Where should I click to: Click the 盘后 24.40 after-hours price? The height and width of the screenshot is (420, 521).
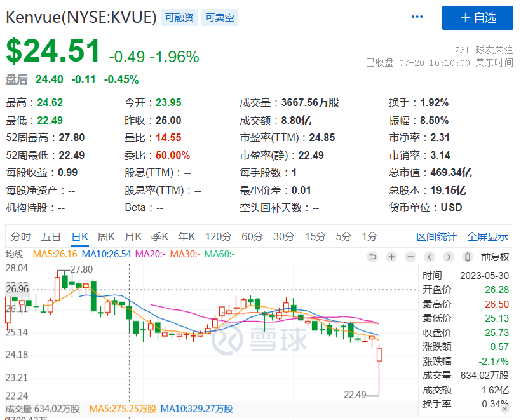pos(49,79)
